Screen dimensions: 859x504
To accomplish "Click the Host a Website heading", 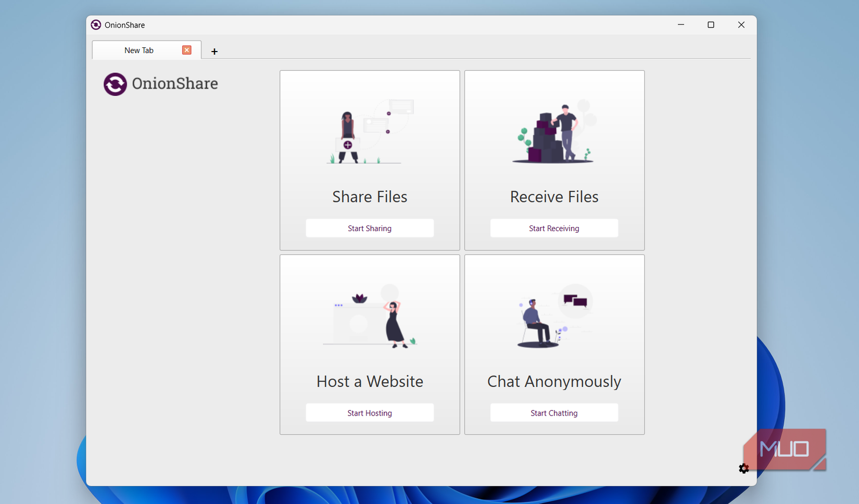I will 369,381.
